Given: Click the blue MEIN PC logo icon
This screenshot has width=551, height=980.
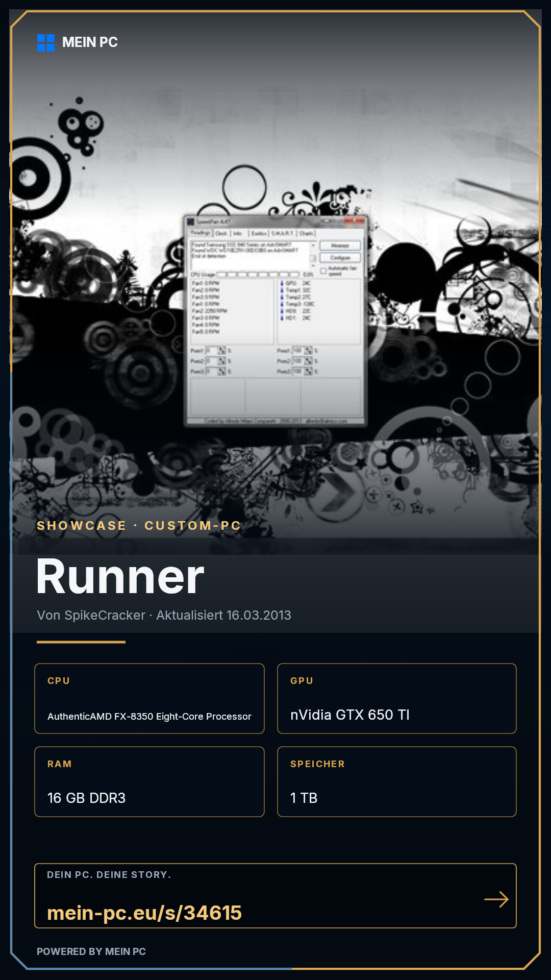Looking at the screenshot, I should (46, 43).
